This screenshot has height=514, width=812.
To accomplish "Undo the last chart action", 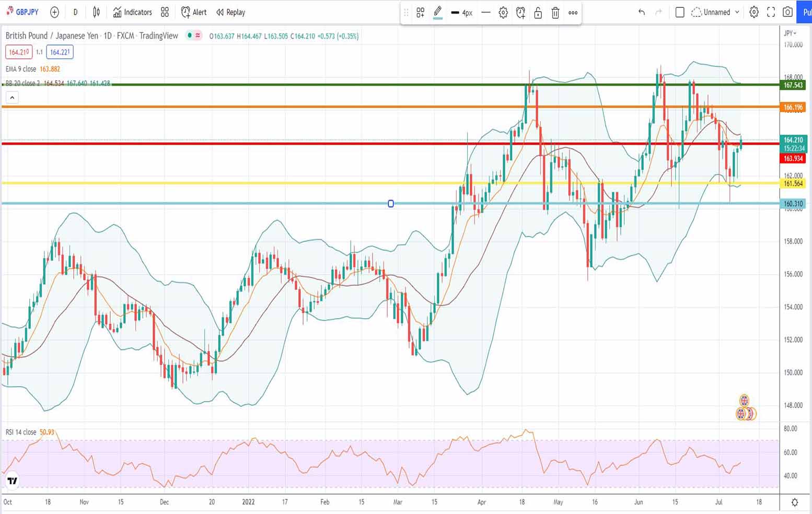I will pyautogui.click(x=642, y=12).
